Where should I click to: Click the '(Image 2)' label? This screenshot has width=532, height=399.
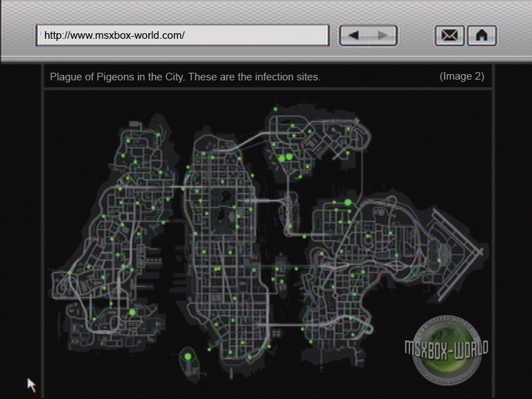tap(462, 76)
